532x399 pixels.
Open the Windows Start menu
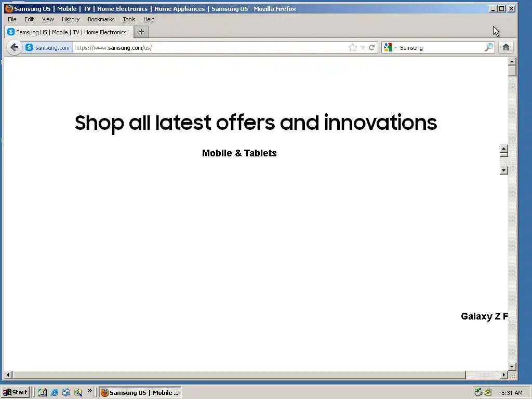pyautogui.click(x=16, y=392)
